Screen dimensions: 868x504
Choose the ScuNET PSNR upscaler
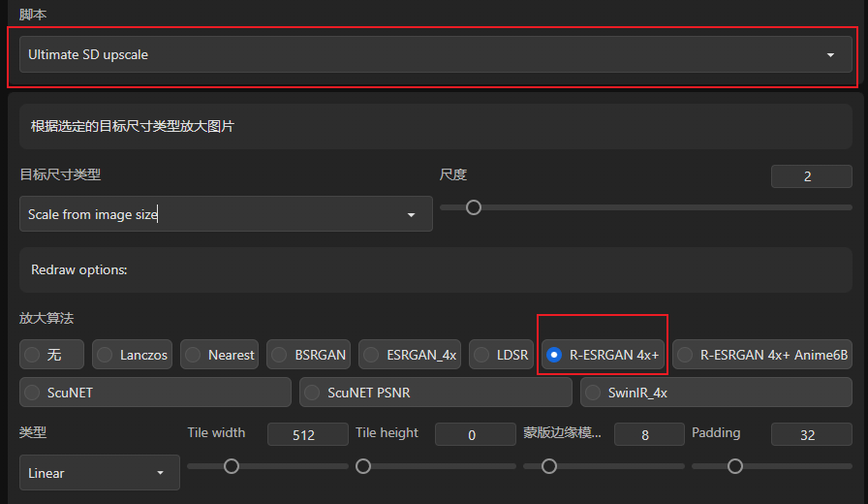tap(436, 393)
